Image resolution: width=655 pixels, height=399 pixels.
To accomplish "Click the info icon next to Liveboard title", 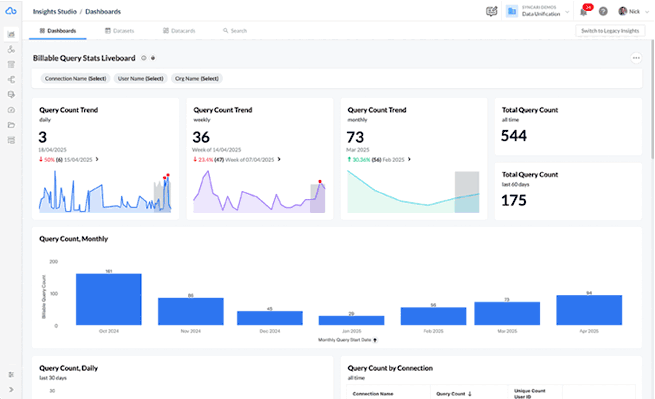I will (144, 58).
